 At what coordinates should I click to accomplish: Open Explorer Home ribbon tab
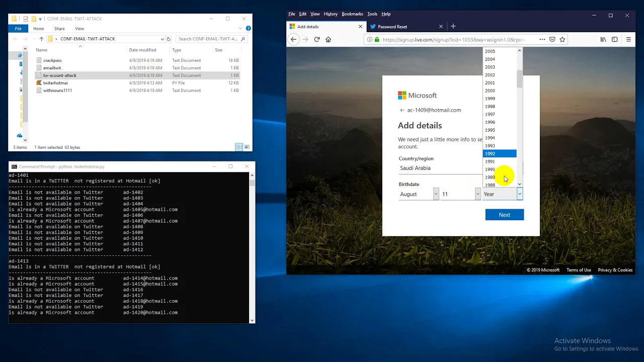[x=38, y=29]
